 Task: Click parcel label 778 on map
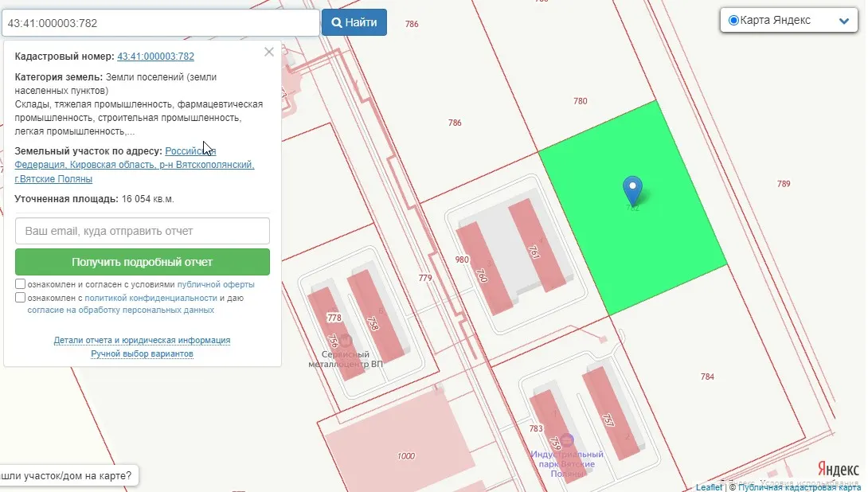[x=334, y=318]
